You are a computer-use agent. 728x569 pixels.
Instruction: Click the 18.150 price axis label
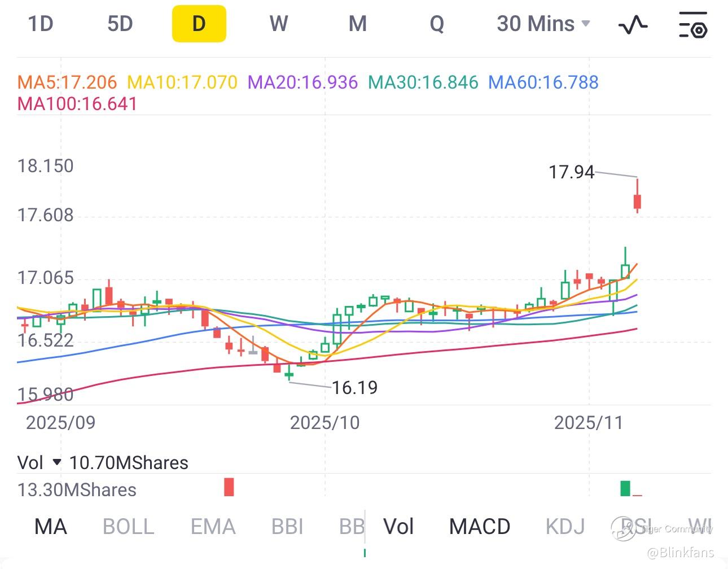46,166
